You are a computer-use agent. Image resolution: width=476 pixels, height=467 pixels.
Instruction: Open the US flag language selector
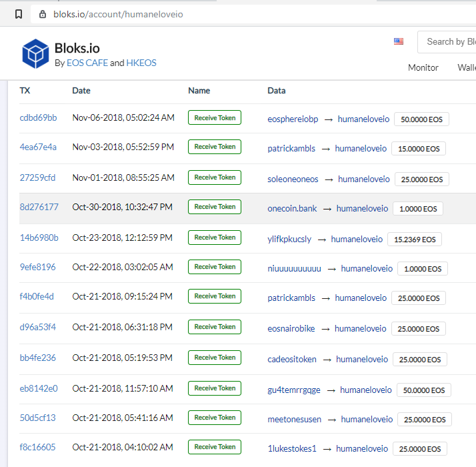pos(398,41)
